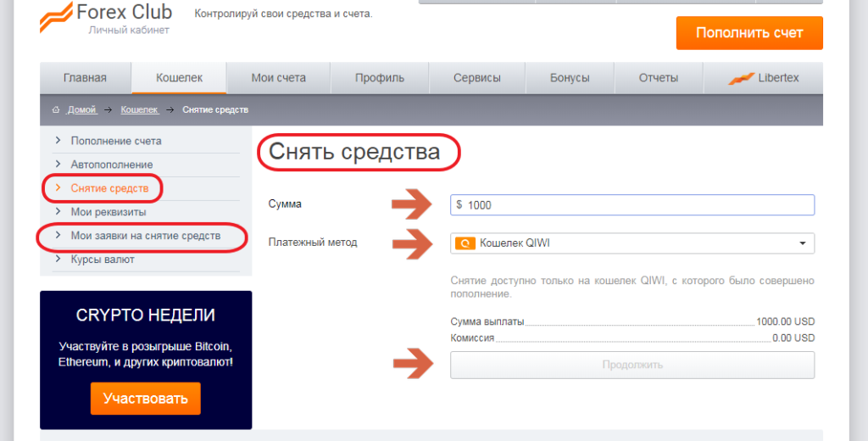This screenshot has height=441, width=868.
Task: Open the Главная tab
Action: coord(86,78)
